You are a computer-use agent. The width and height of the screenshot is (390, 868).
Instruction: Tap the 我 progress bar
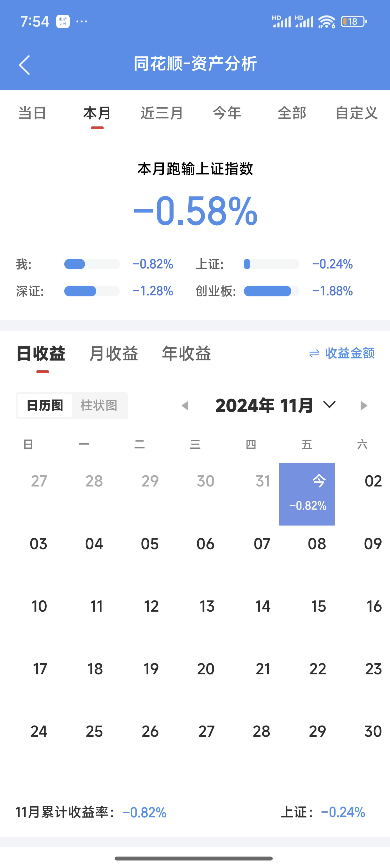92,264
